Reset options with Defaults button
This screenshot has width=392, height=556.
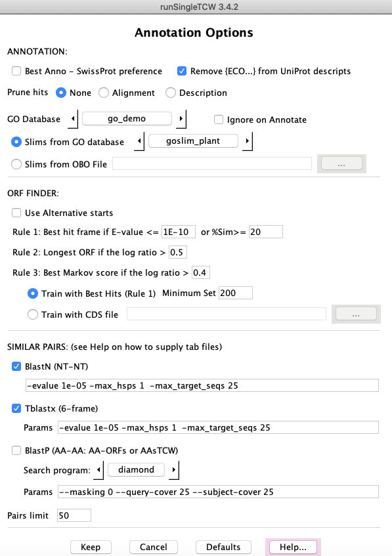tap(223, 547)
